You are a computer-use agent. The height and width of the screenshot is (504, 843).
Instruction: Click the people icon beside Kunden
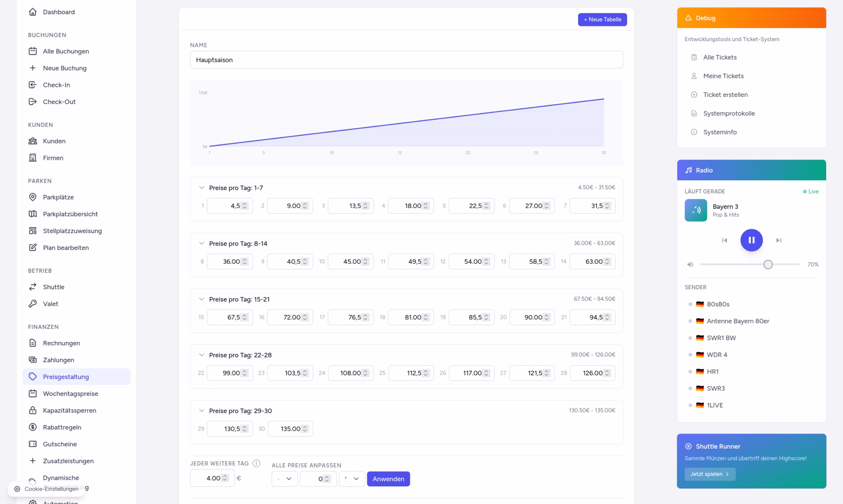tap(33, 141)
